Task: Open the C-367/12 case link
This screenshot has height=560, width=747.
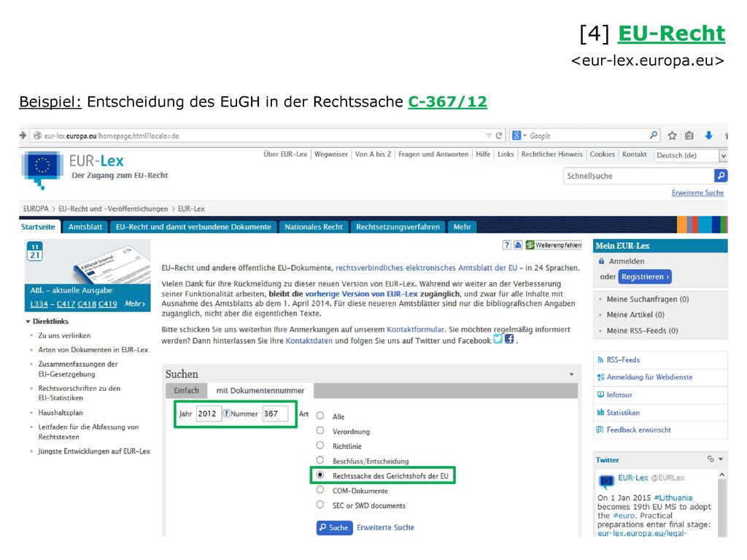Action: (447, 101)
